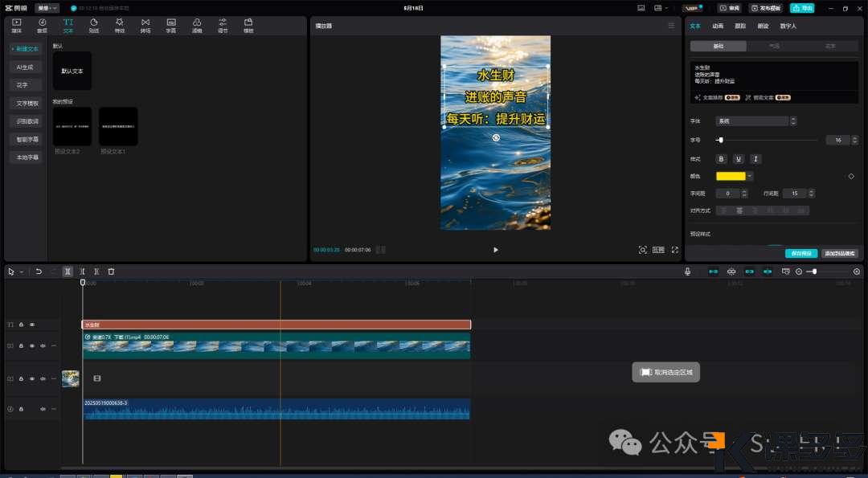Play the video in the player
This screenshot has height=478, width=868.
click(495, 250)
